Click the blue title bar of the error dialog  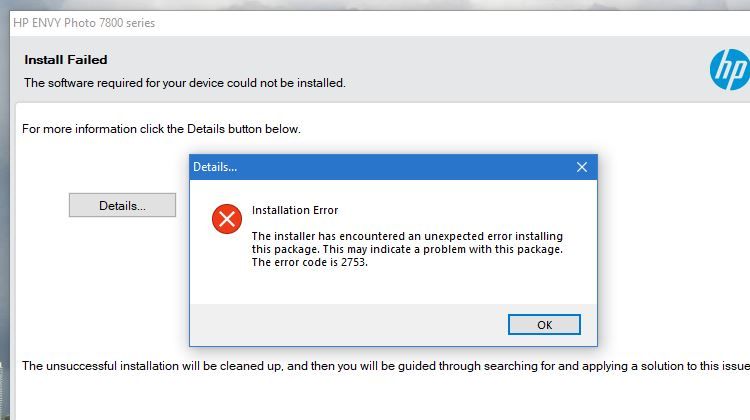(x=400, y=167)
